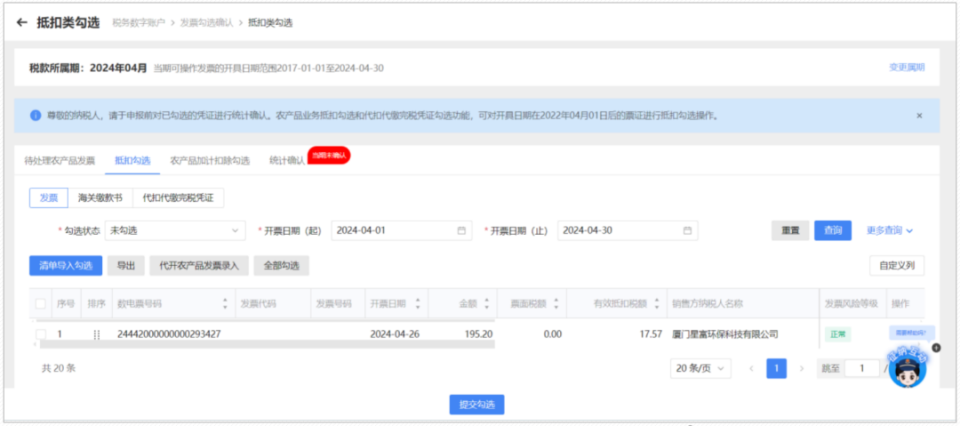Select page 1 in pagination
The height and width of the screenshot is (426, 960).
coord(776,368)
